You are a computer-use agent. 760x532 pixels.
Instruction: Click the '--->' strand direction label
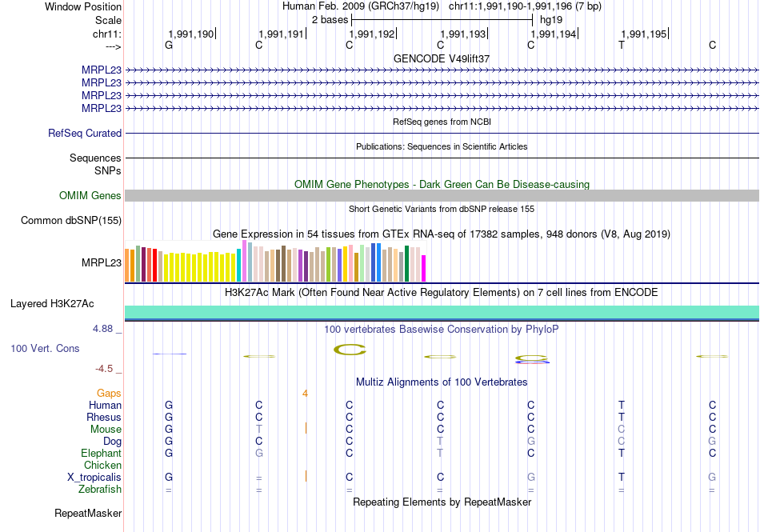coord(113,46)
